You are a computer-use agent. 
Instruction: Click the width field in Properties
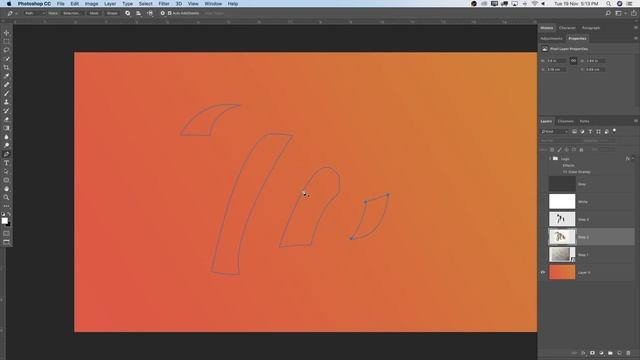coord(556,60)
